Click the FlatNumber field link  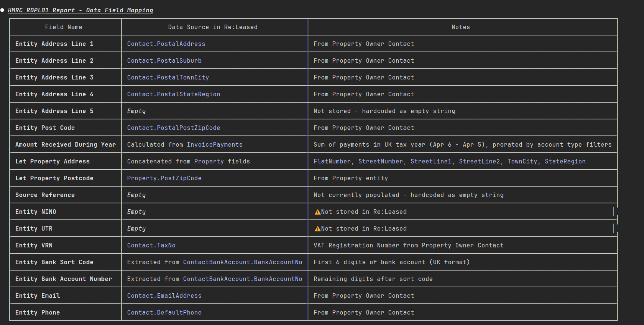(332, 162)
